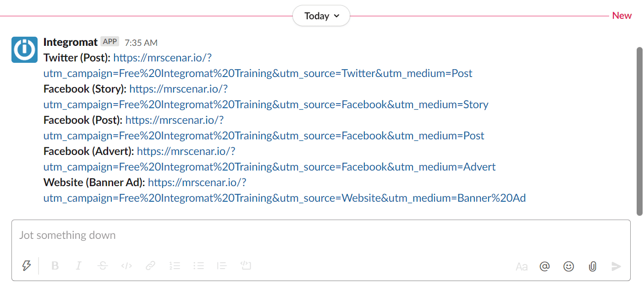644x298 pixels.
Task: Insert a code block
Action: tap(246, 266)
